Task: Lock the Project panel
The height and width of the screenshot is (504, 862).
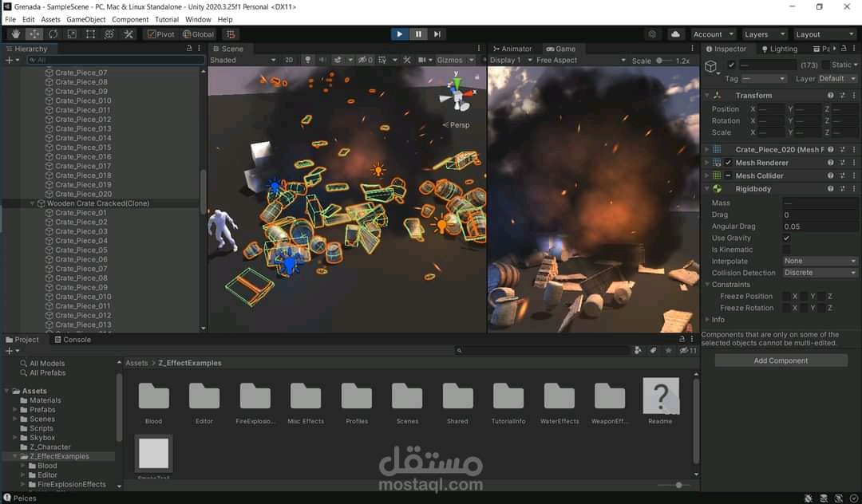Action: click(x=682, y=339)
